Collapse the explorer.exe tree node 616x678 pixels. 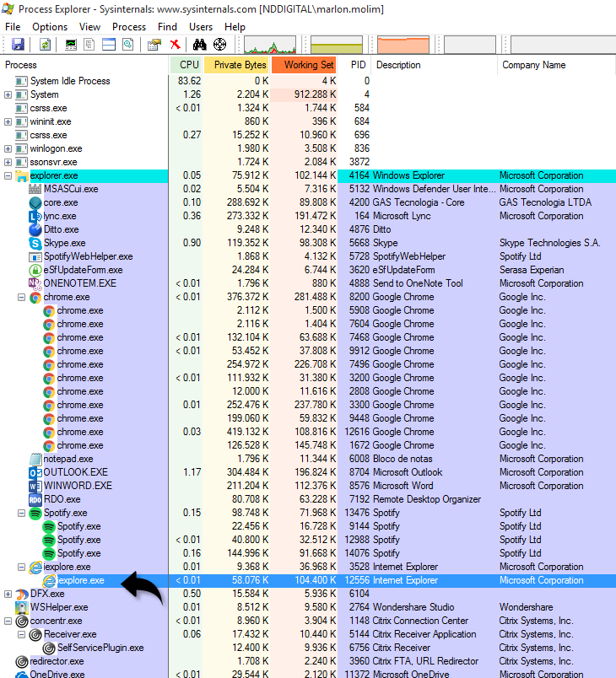(x=8, y=175)
